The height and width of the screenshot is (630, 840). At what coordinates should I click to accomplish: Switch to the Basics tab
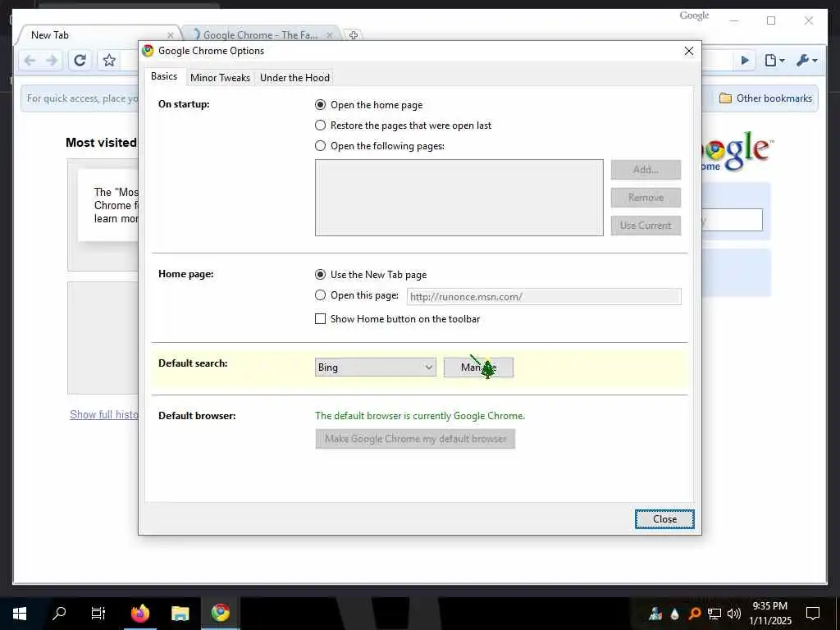click(x=164, y=76)
